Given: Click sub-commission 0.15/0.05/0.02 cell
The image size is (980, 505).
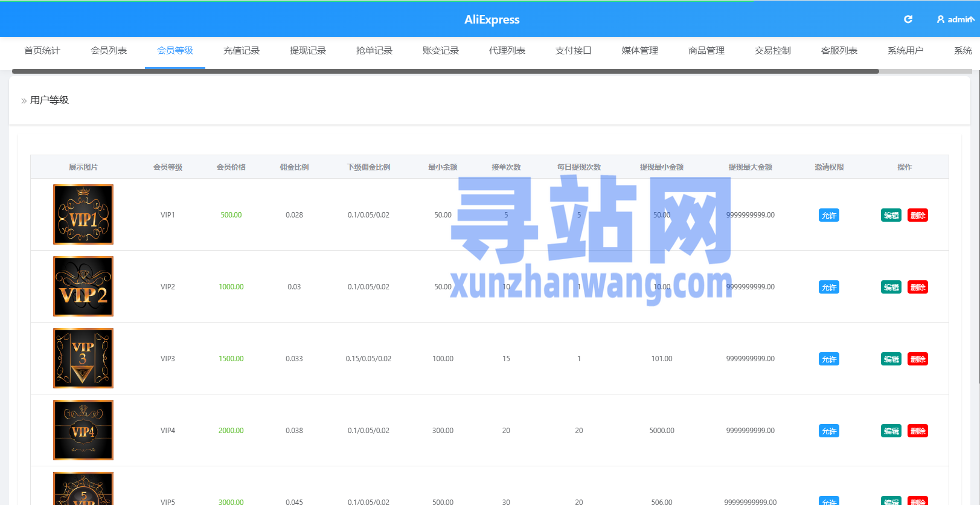Looking at the screenshot, I should pos(368,359).
